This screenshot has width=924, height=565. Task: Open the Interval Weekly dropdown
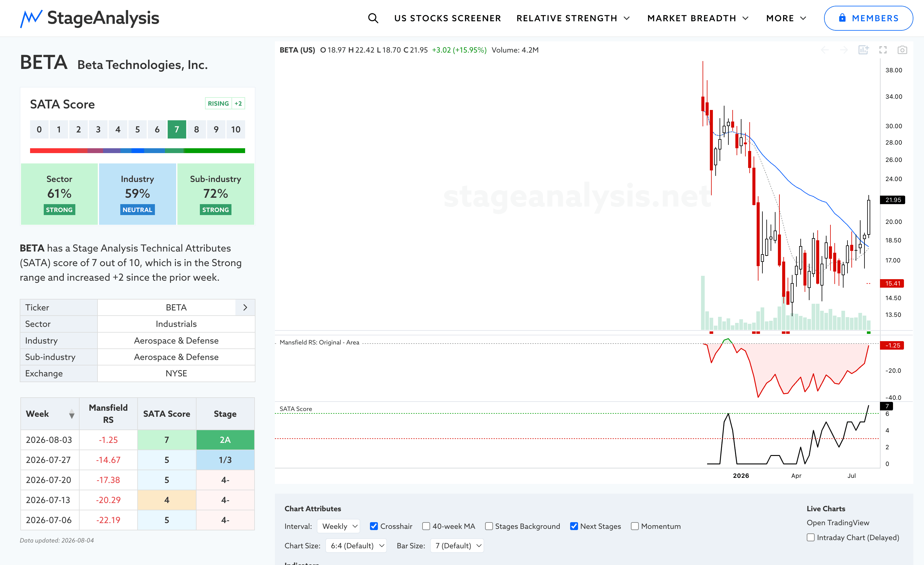[x=339, y=526]
